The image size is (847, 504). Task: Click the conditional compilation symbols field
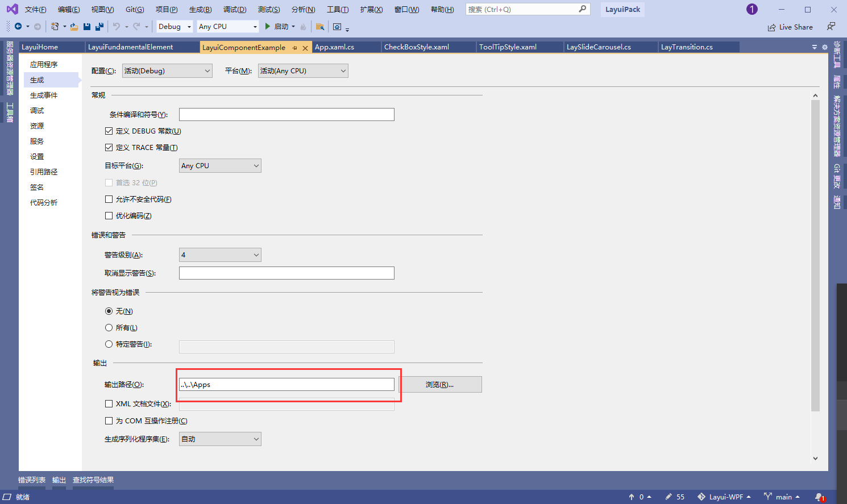pos(287,114)
